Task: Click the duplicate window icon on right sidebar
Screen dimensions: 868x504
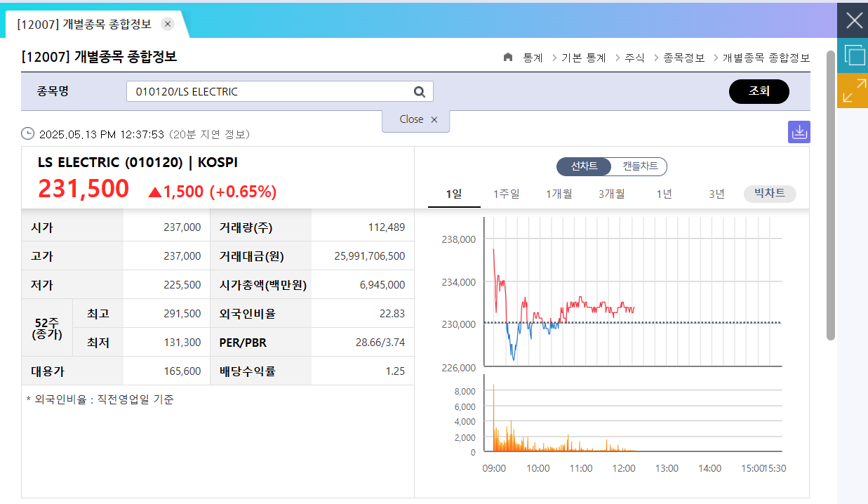Action: point(853,55)
